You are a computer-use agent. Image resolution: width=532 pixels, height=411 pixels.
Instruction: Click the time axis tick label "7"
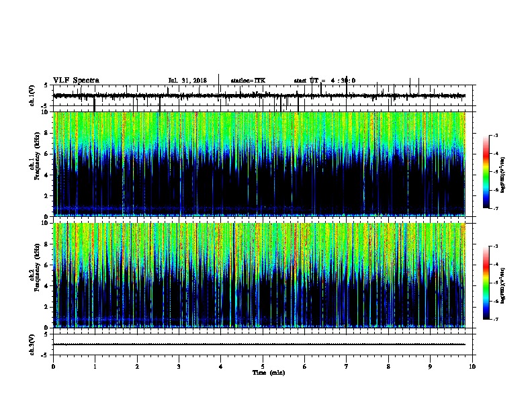347,367
